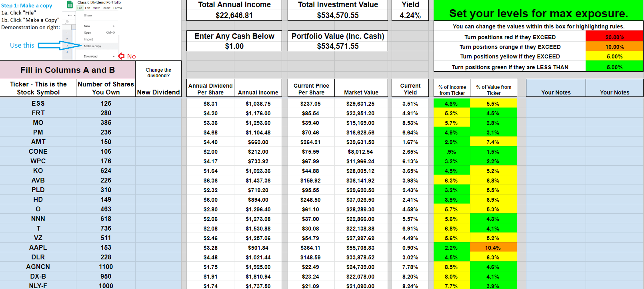Select DLR's current price cell $148.59
This screenshot has width=644, height=289.
coord(311,257)
